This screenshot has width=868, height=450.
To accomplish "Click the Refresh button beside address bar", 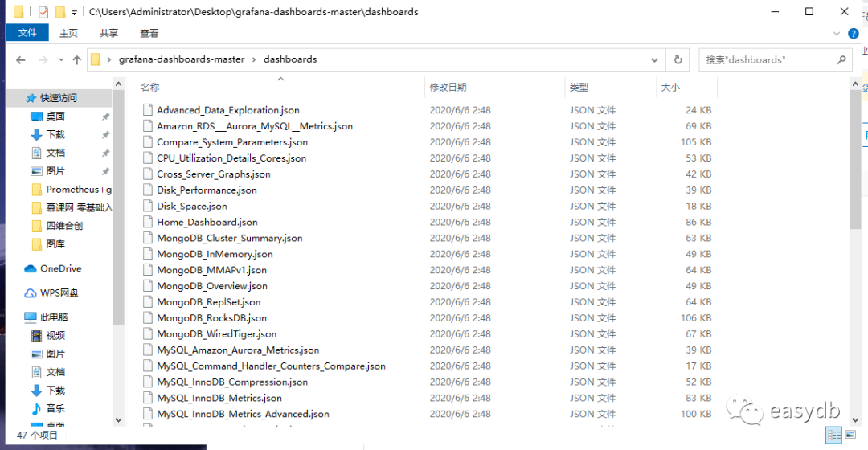I will pos(678,59).
